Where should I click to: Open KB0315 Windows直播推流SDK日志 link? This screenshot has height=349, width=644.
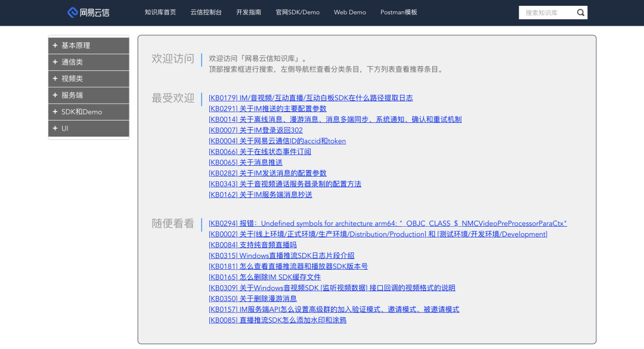point(281,256)
